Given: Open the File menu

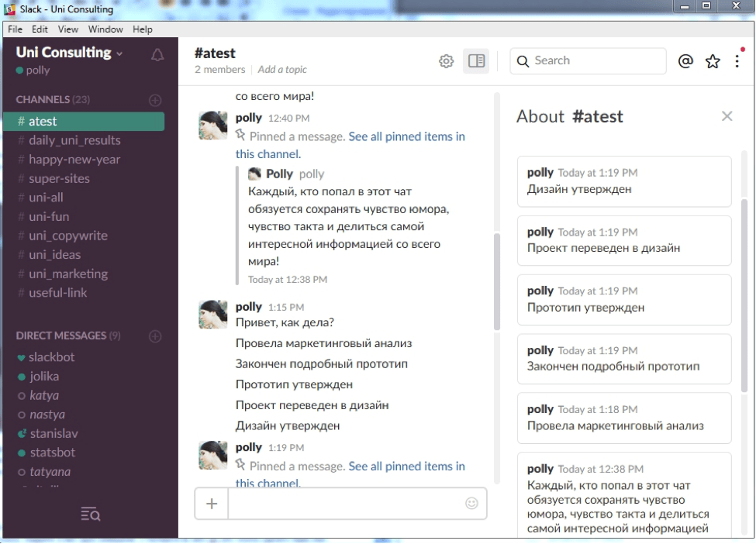Looking at the screenshot, I should click(x=14, y=29).
